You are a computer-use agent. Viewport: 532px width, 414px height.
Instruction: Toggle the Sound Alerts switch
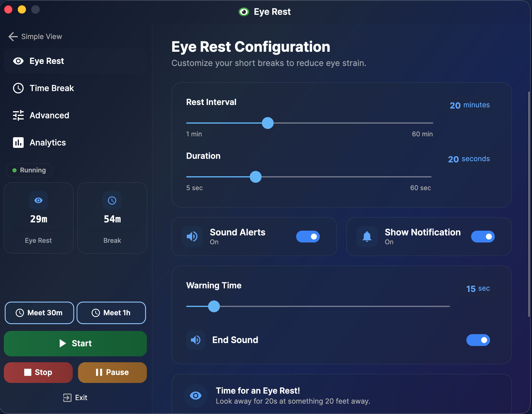(308, 237)
